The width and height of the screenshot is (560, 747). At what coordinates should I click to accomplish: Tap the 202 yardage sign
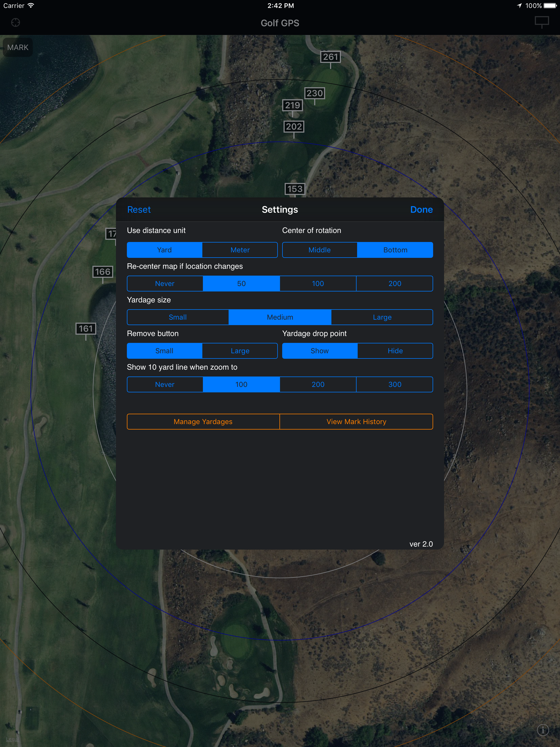coord(293,127)
